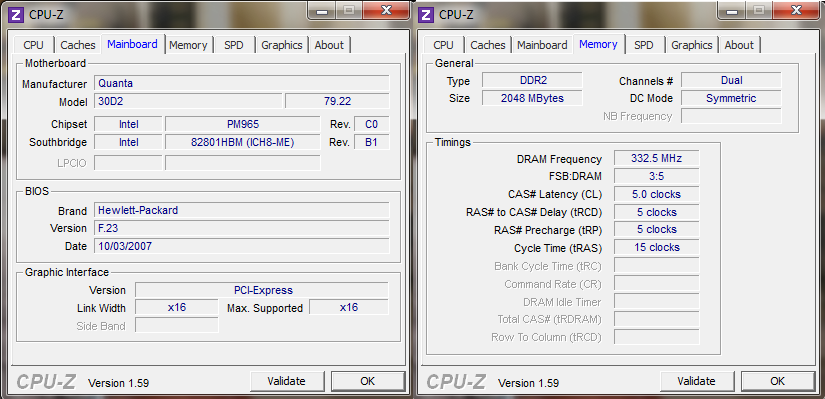
Task: Click the Model field showing 30D2
Action: click(188, 101)
